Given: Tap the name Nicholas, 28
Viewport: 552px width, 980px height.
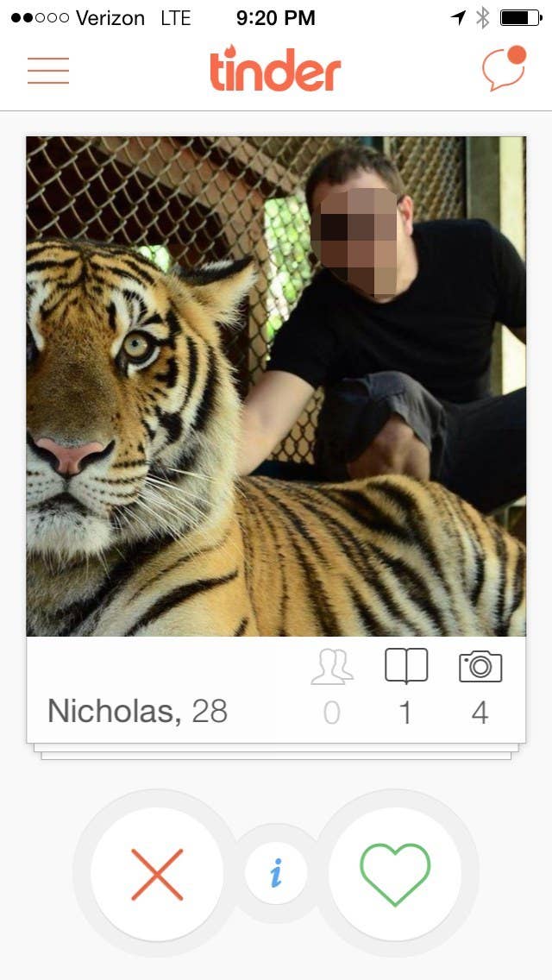Looking at the screenshot, I should coord(137,711).
